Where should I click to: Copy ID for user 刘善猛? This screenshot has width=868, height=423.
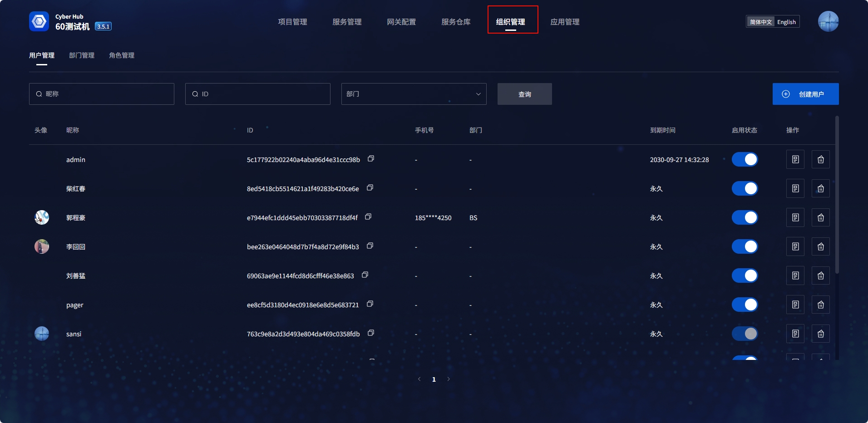tap(365, 275)
